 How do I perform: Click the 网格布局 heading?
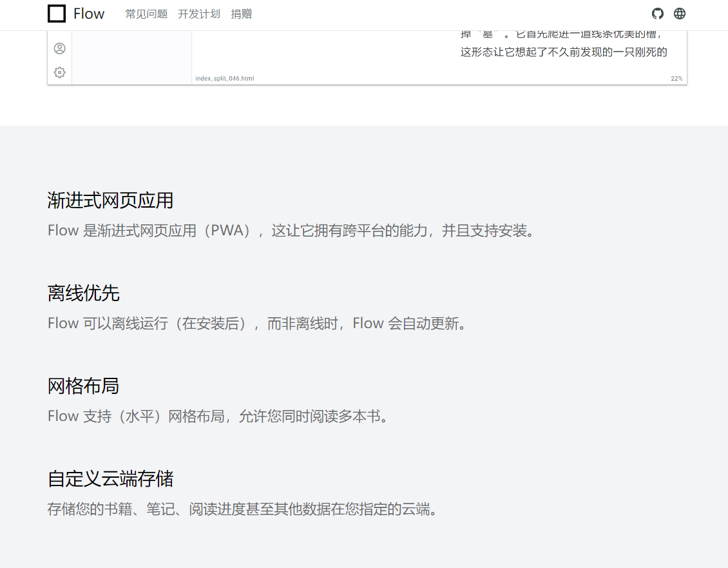click(84, 386)
